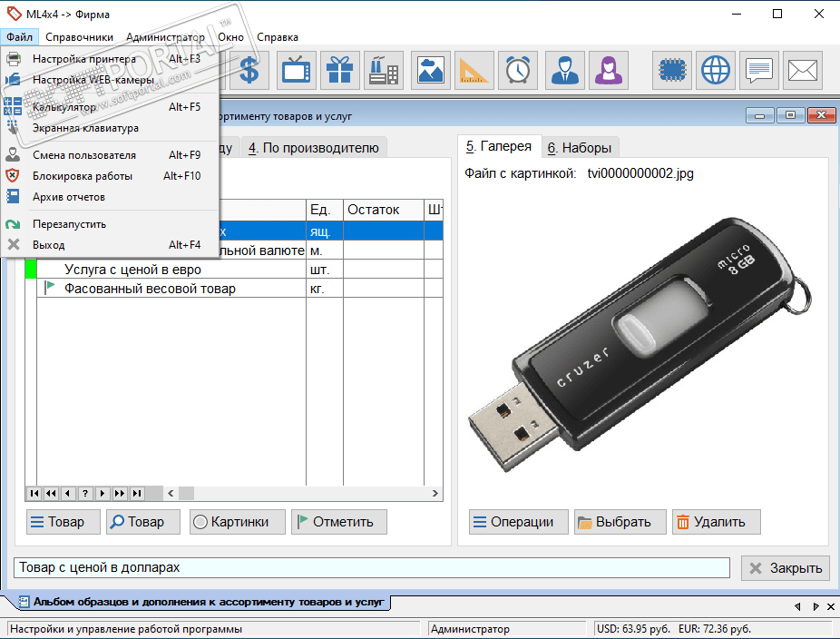The width and height of the screenshot is (840, 639).
Task: Click the table scrollbar left arrow
Action: (x=171, y=493)
